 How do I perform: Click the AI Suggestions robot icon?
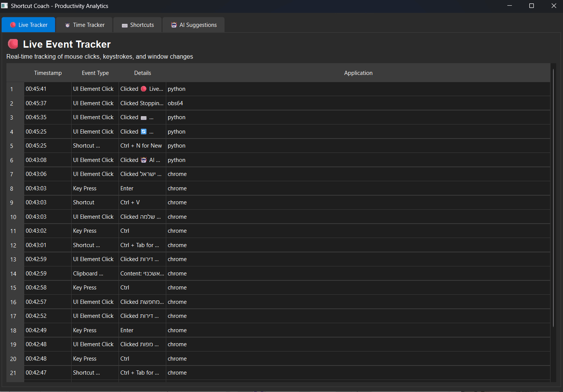pyautogui.click(x=174, y=25)
